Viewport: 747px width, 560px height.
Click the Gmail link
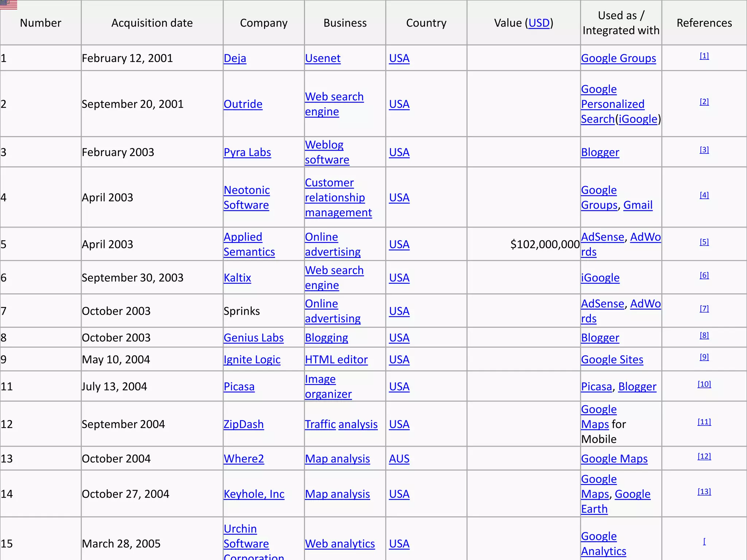click(x=638, y=205)
